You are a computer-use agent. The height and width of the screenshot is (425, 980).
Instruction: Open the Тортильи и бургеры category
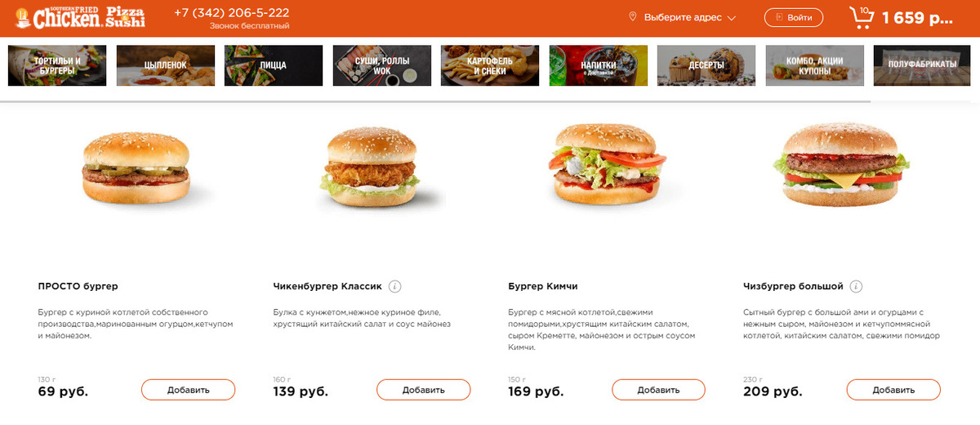(x=57, y=65)
